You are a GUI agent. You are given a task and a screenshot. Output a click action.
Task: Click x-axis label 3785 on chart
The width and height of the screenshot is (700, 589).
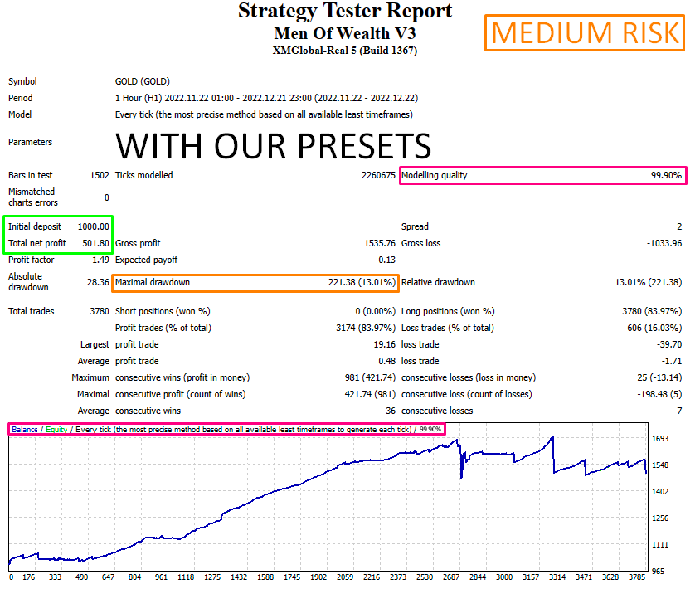(x=637, y=577)
